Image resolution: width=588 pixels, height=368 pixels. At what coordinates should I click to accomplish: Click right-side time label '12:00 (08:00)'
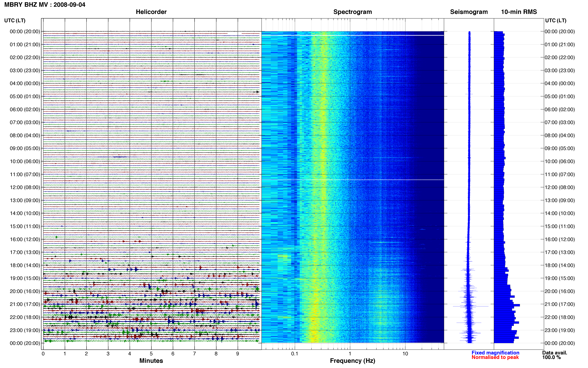(x=560, y=187)
